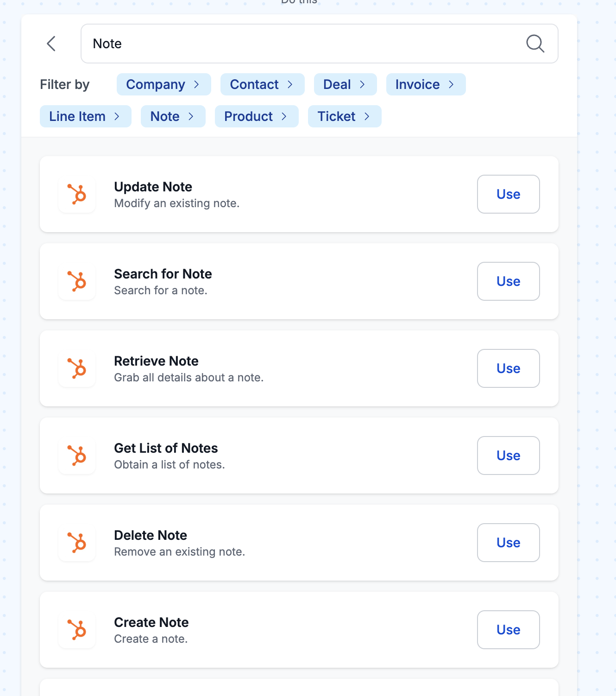Viewport: 616px width, 696px height.
Task: Click the search magnifier icon
Action: pyautogui.click(x=535, y=44)
